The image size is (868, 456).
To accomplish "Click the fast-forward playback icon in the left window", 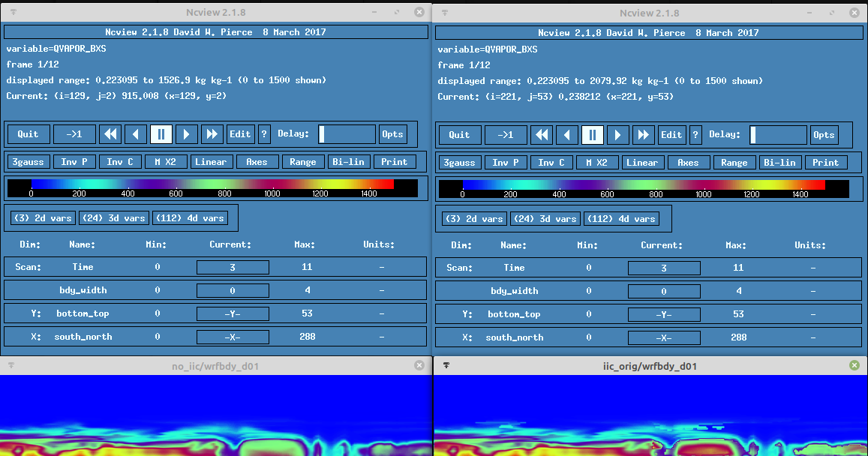I will coord(212,134).
